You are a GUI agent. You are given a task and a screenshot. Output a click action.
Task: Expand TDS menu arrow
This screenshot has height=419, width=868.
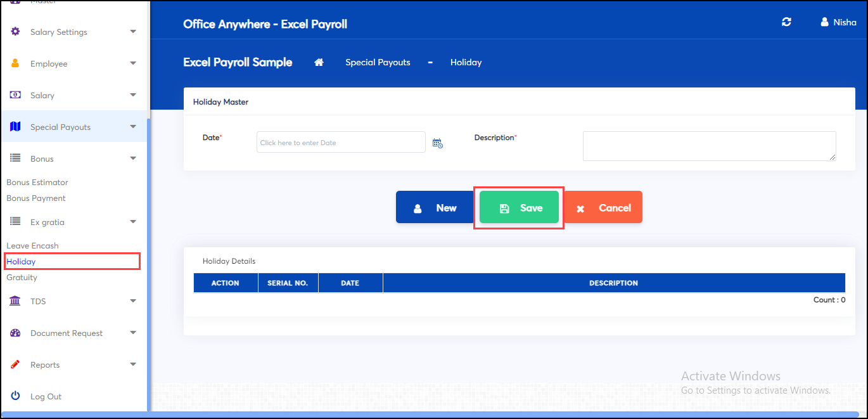tap(133, 301)
